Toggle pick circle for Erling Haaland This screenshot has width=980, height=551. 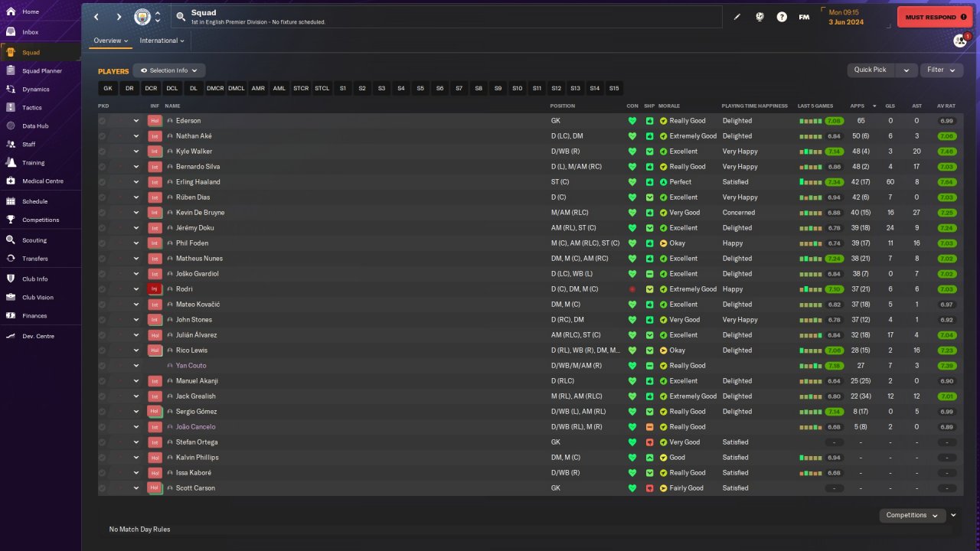[103, 182]
